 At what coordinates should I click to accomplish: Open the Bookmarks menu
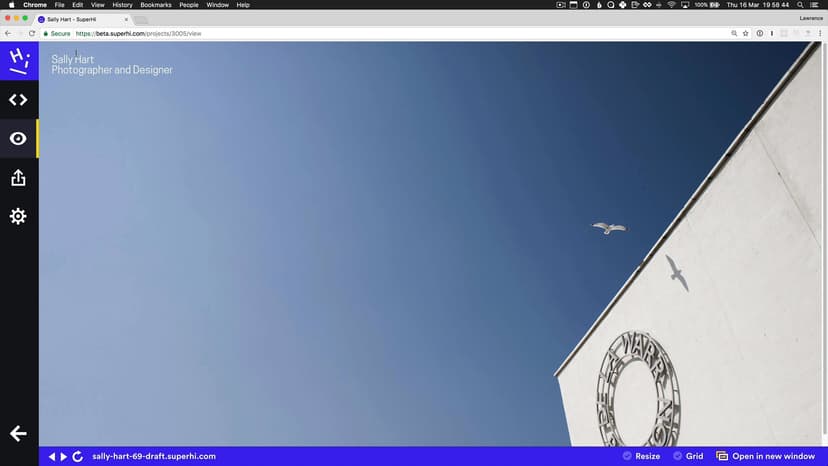[156, 5]
